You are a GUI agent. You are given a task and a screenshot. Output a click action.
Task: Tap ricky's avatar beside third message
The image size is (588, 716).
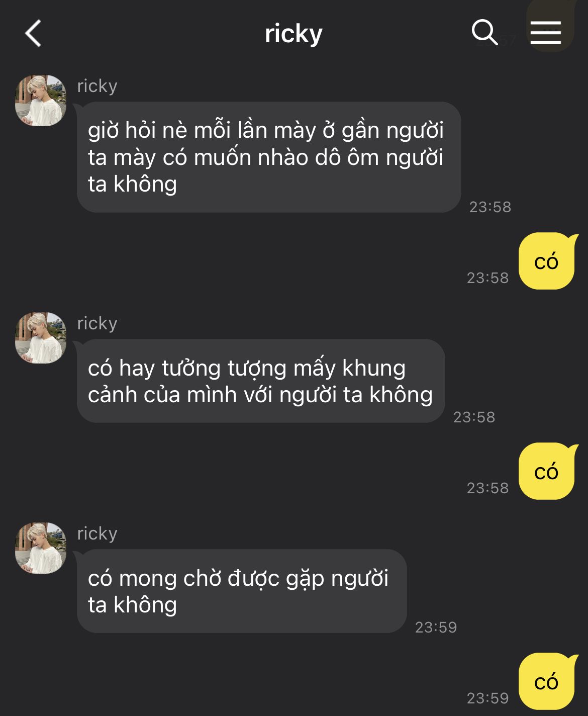[41, 548]
